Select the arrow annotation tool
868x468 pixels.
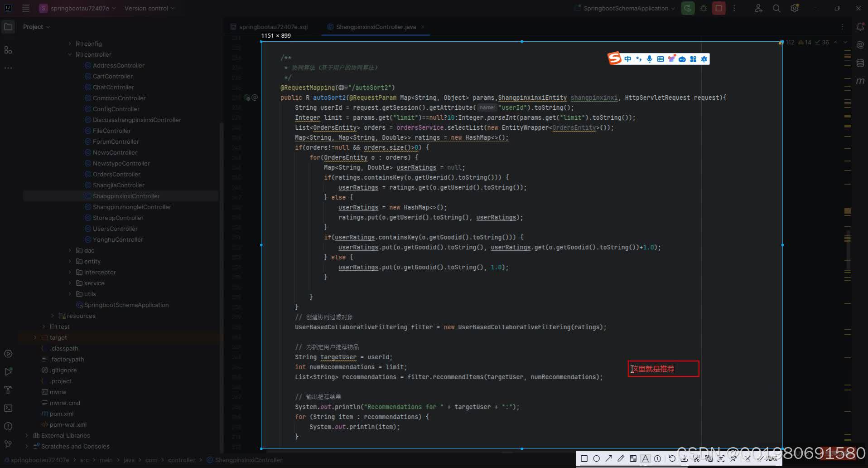pos(609,458)
